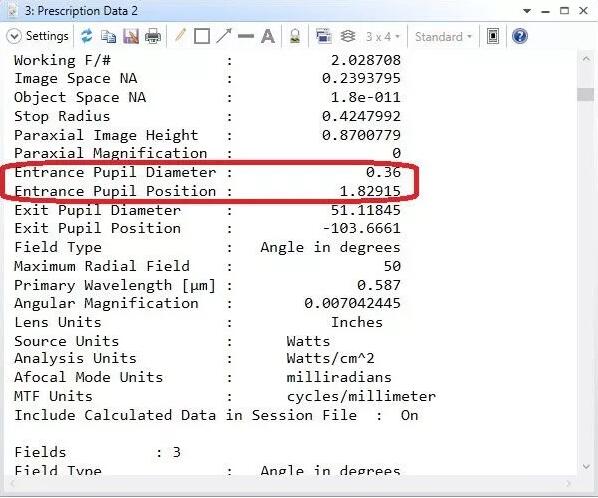Click the clone window icon
Viewport: 598px width, 498px height.
tap(324, 37)
